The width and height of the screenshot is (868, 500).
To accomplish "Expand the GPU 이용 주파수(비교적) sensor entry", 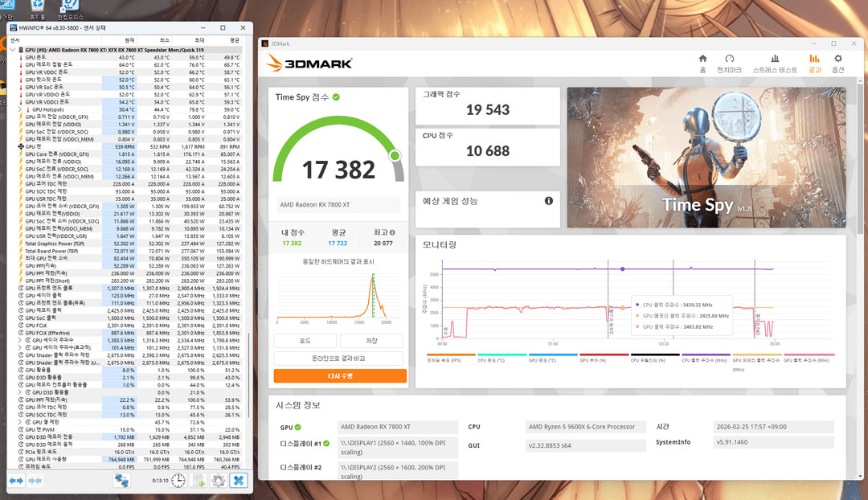I will click(20, 347).
